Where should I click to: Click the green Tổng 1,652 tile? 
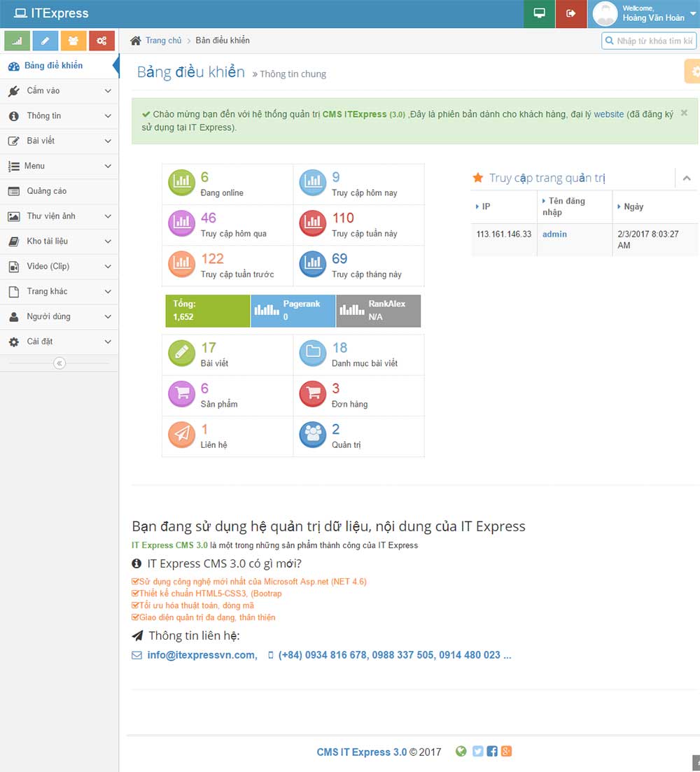pos(208,311)
